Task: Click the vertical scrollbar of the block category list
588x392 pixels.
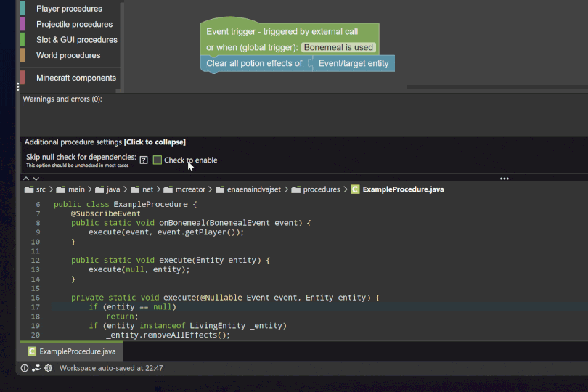Action: (x=122, y=45)
